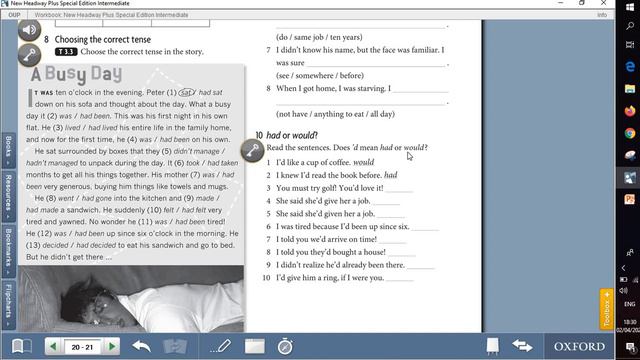Click the heading 'Choosing the correct tense'
Image resolution: width=640 pixels, height=360 pixels.
click(x=103, y=40)
